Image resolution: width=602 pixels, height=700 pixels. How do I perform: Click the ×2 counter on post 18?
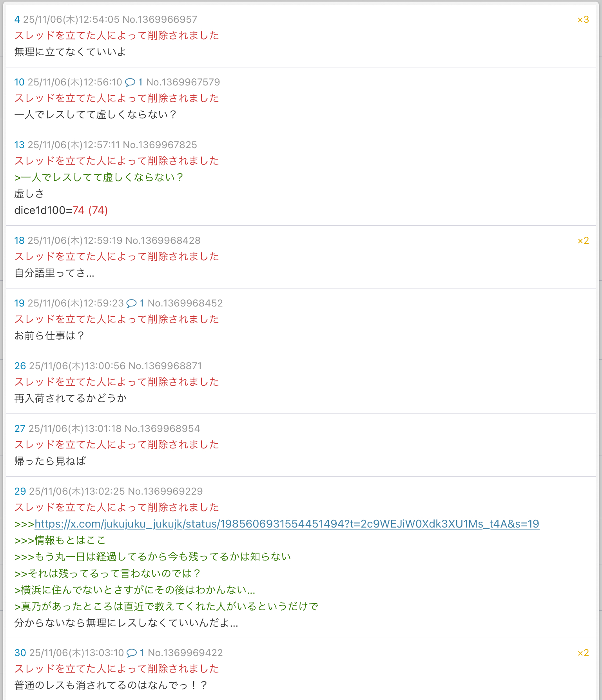pyautogui.click(x=583, y=241)
